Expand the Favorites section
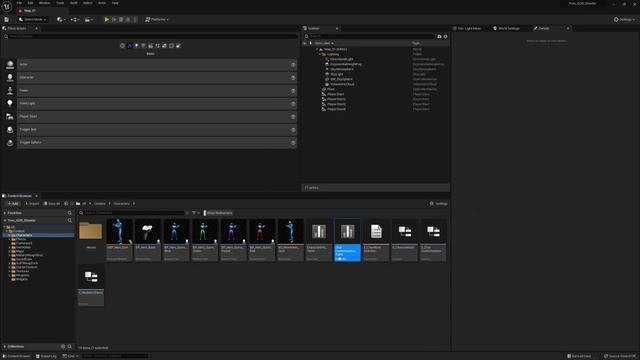Image resolution: width=640 pixels, height=360 pixels. pyautogui.click(x=5, y=213)
